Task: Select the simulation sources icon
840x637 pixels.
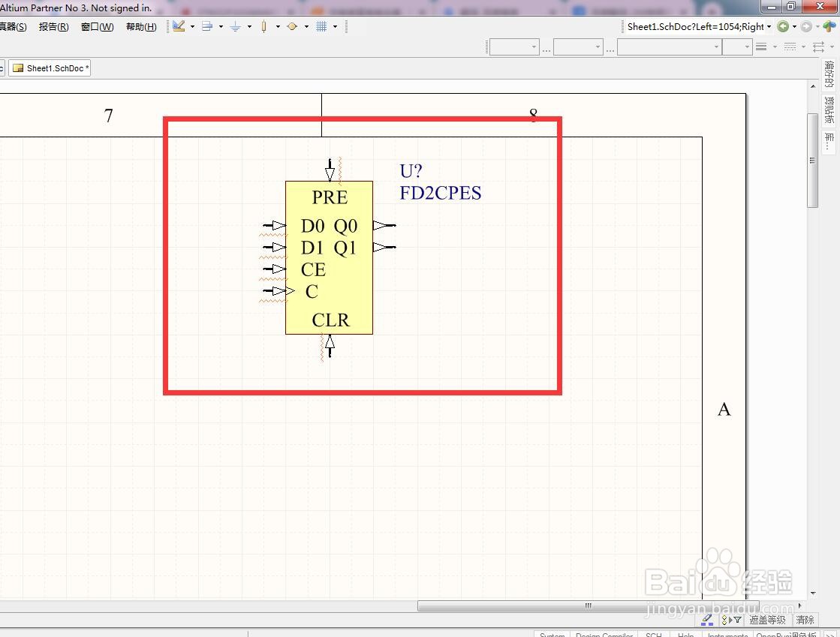Action: [292, 26]
